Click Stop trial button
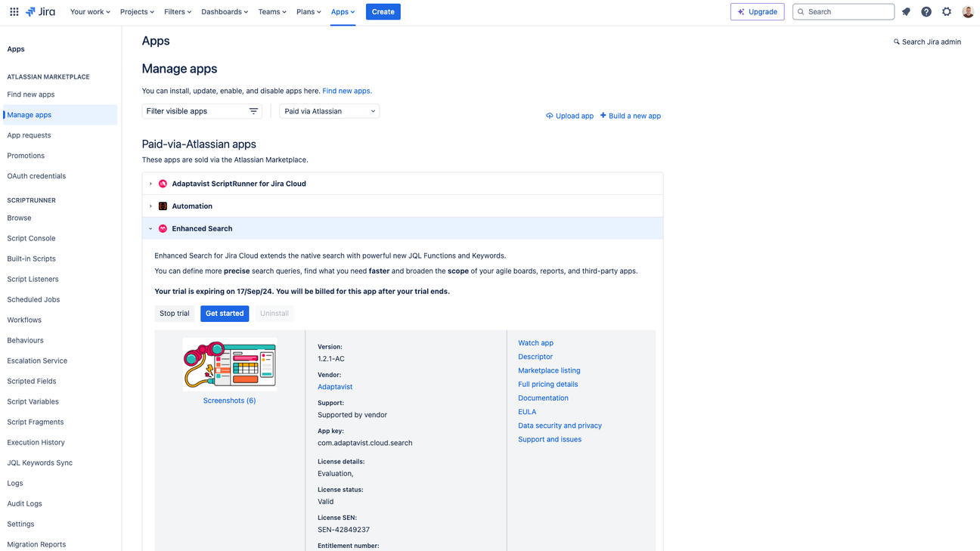This screenshot has width=980, height=551. (175, 313)
